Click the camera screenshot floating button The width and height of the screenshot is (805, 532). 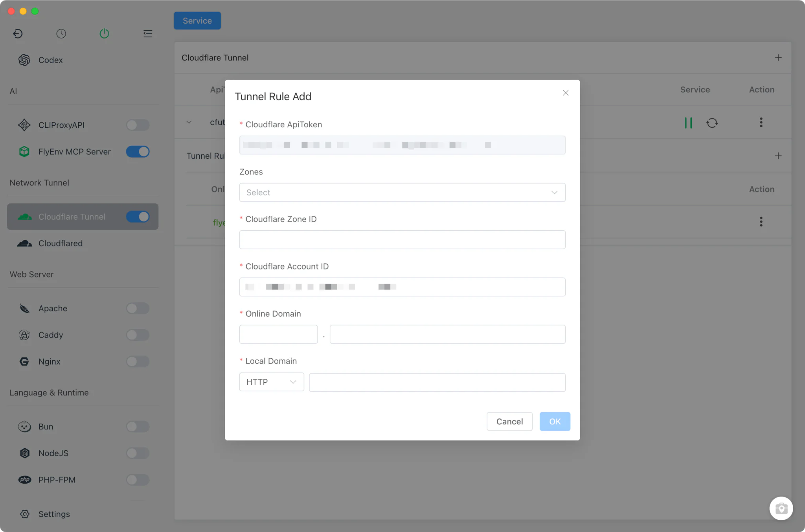(x=781, y=508)
